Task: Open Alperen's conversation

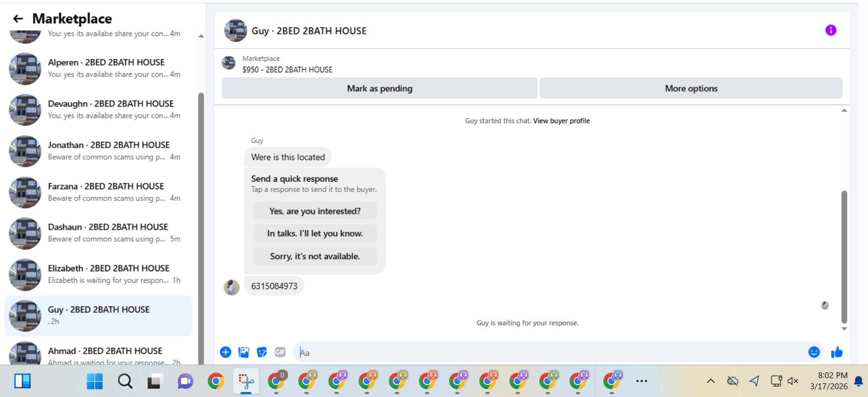Action: pos(98,69)
